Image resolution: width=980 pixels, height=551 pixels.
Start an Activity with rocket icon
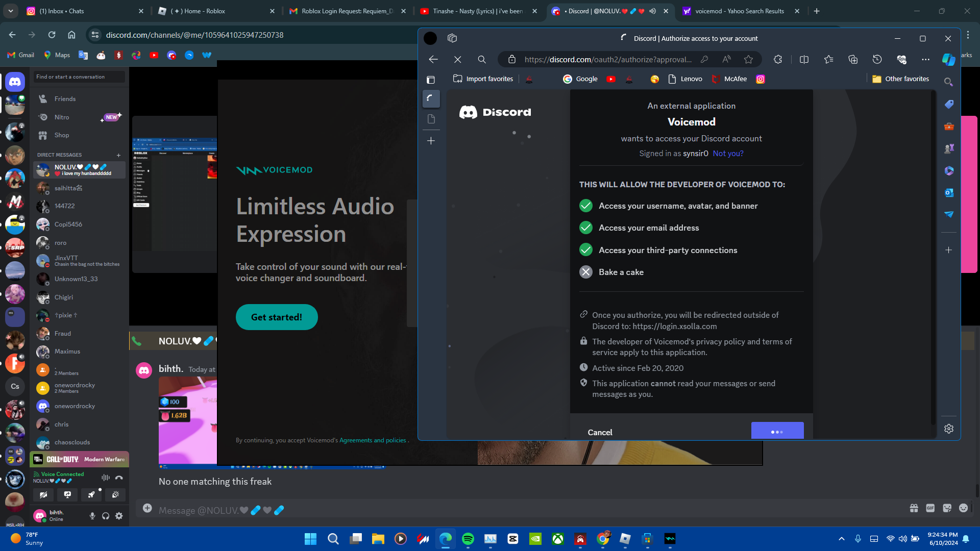pyautogui.click(x=91, y=494)
